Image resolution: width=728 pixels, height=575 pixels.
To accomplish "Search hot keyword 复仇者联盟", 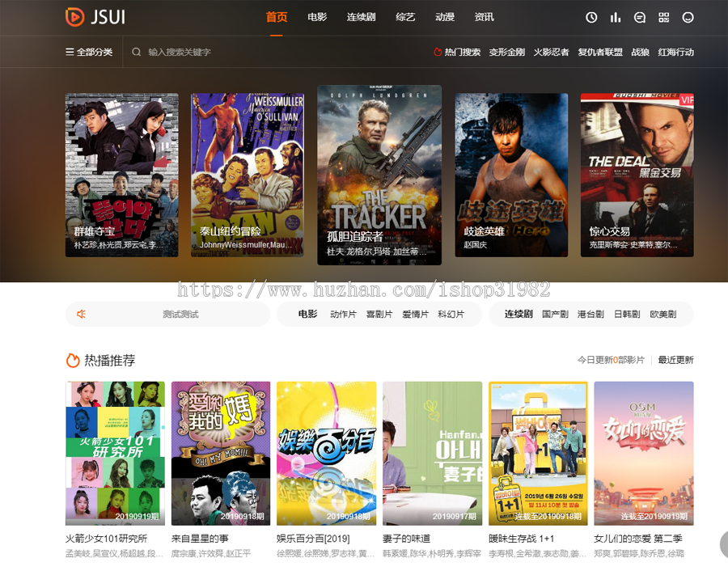I will coord(600,52).
